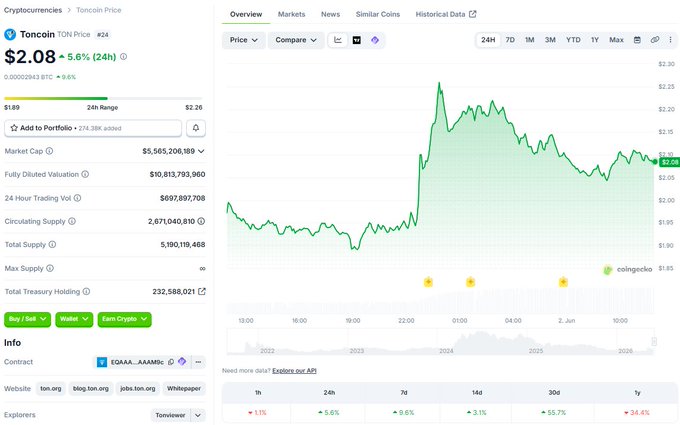Click second yellow news marker on chart
Screen dimensions: 680x425
tap(470, 282)
